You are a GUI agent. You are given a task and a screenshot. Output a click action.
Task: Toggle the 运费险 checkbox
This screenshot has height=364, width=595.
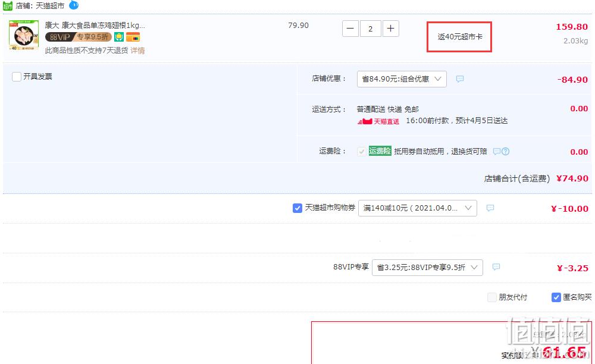[362, 151]
